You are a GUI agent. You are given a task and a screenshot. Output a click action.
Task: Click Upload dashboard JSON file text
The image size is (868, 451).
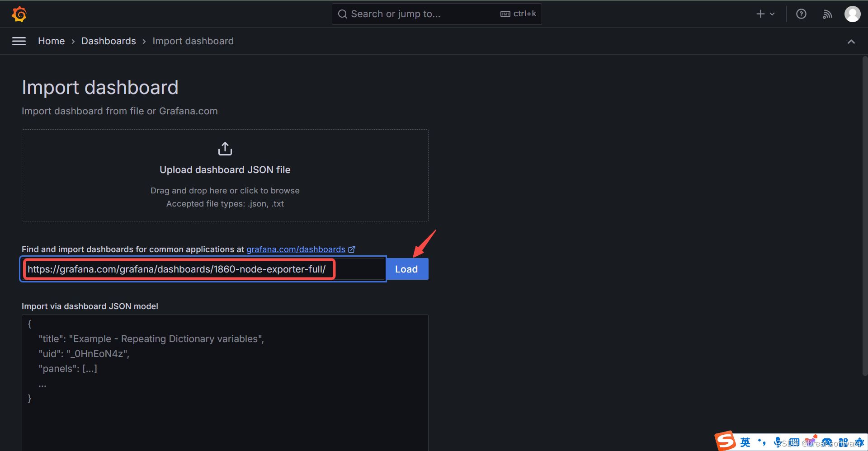tap(225, 170)
